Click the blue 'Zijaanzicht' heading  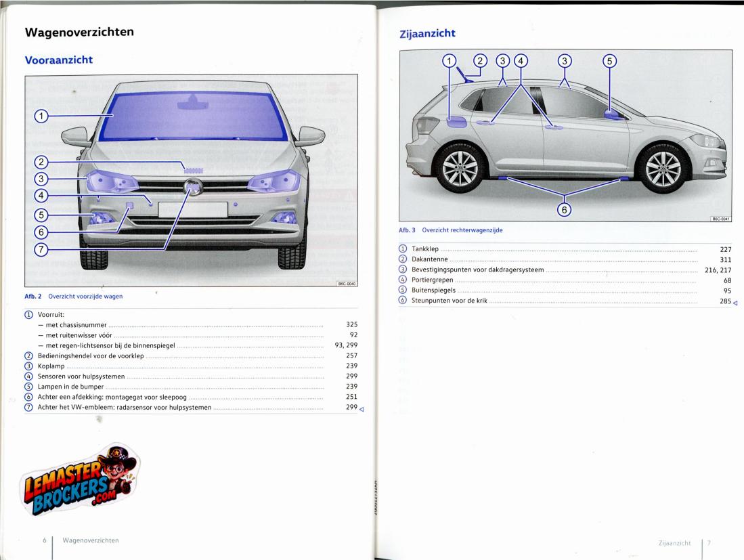(428, 33)
